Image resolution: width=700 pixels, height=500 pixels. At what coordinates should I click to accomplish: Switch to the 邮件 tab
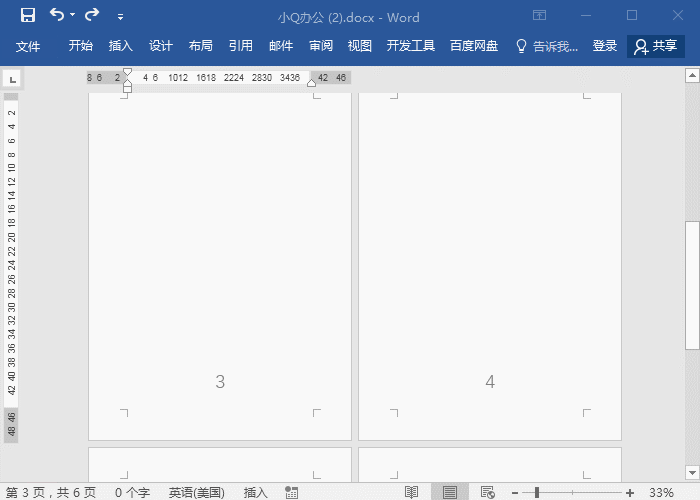[281, 46]
